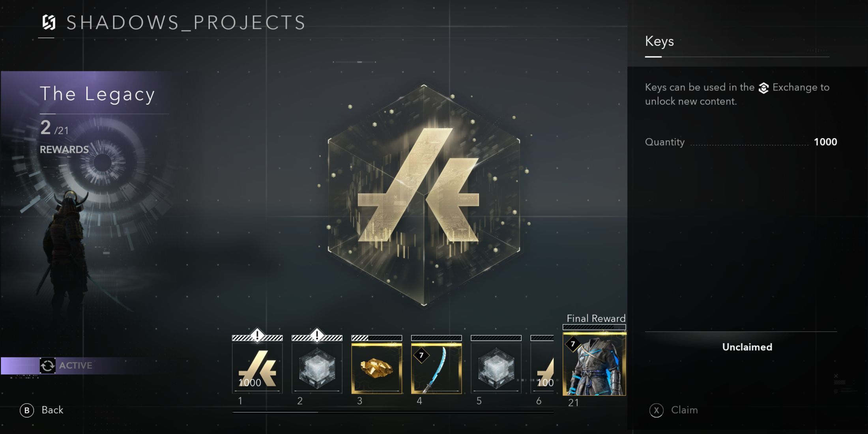Image resolution: width=868 pixels, height=434 pixels.
Task: Click the Exchange icon in Keys description
Action: [x=763, y=88]
